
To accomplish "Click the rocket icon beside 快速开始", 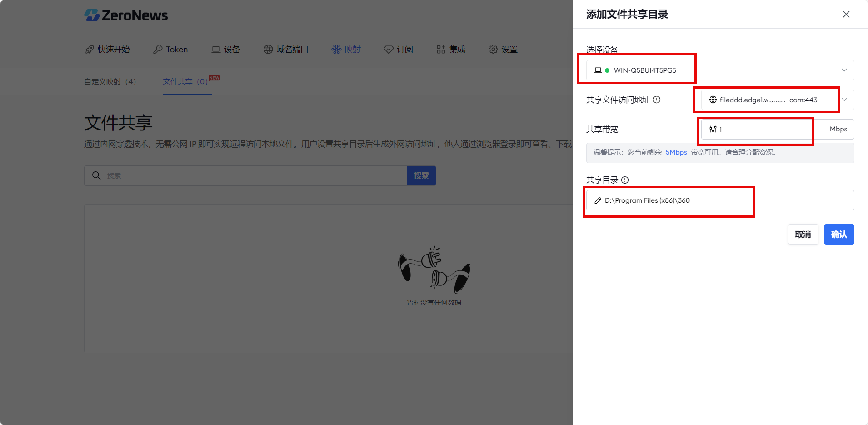I will (x=90, y=50).
